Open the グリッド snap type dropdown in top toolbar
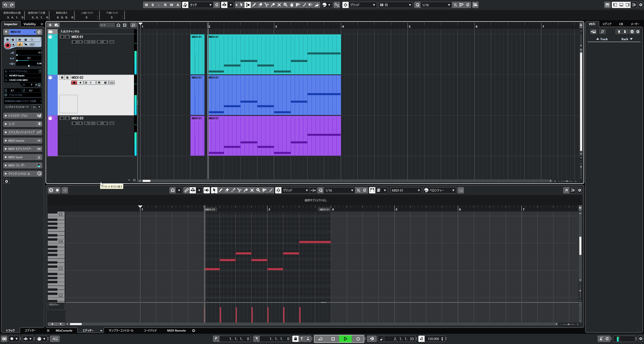 point(362,5)
